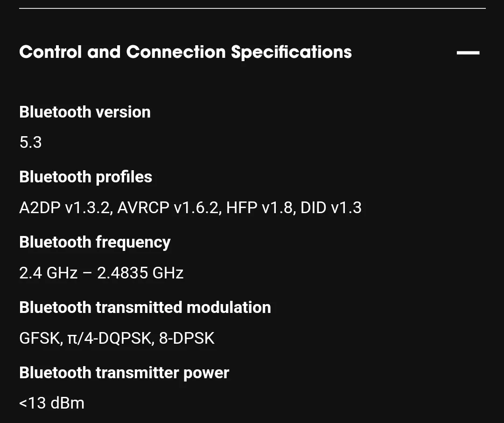Click the Control and Connection Specifications heading

pyautogui.click(x=185, y=52)
